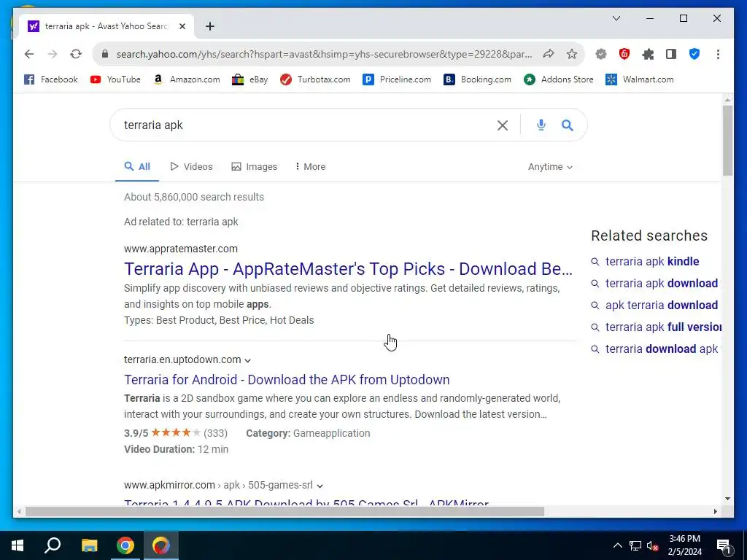Image resolution: width=747 pixels, height=560 pixels.
Task: Click the About 5,860,000 search results text
Action: pos(194,197)
